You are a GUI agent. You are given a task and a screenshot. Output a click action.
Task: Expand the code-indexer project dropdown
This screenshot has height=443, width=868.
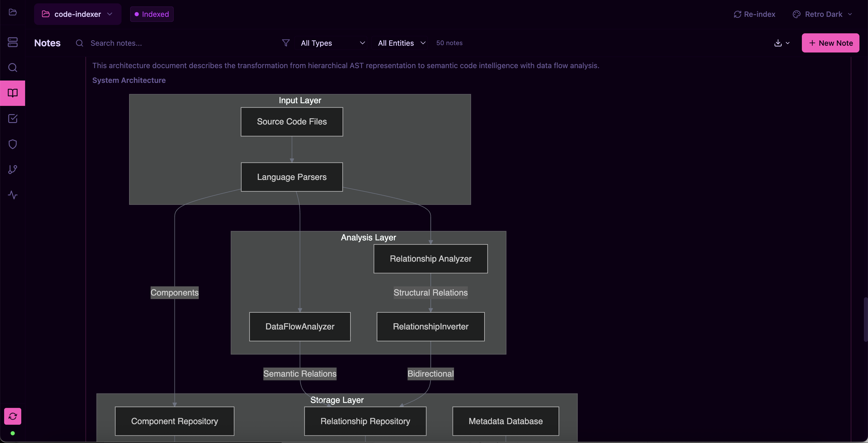[x=77, y=14]
